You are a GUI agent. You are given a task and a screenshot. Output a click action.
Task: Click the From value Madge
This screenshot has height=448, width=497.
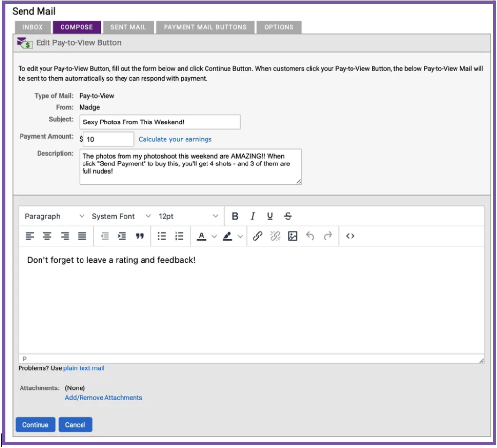point(89,107)
